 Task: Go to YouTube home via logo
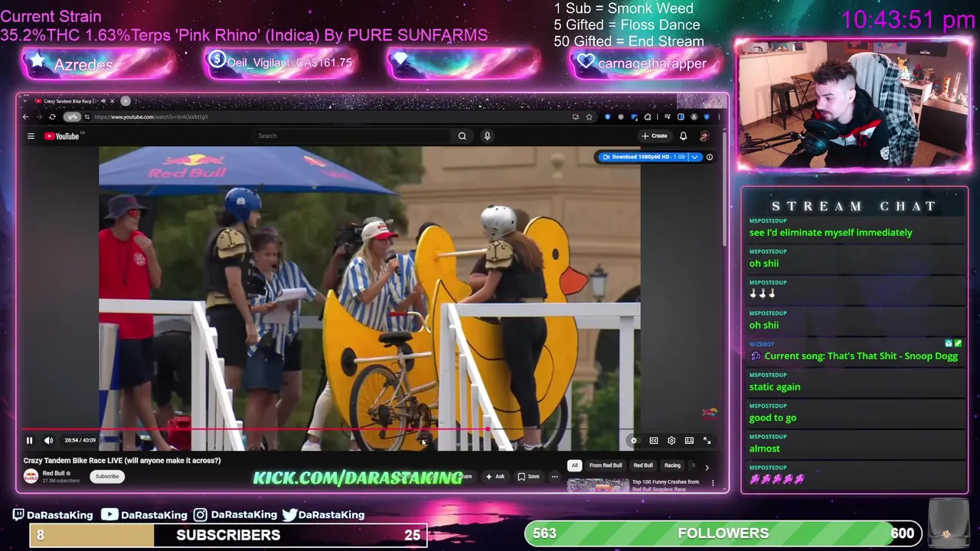click(x=62, y=136)
